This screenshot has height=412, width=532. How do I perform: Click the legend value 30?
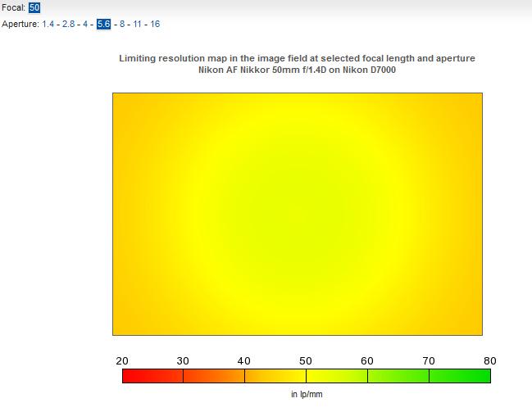click(x=183, y=360)
